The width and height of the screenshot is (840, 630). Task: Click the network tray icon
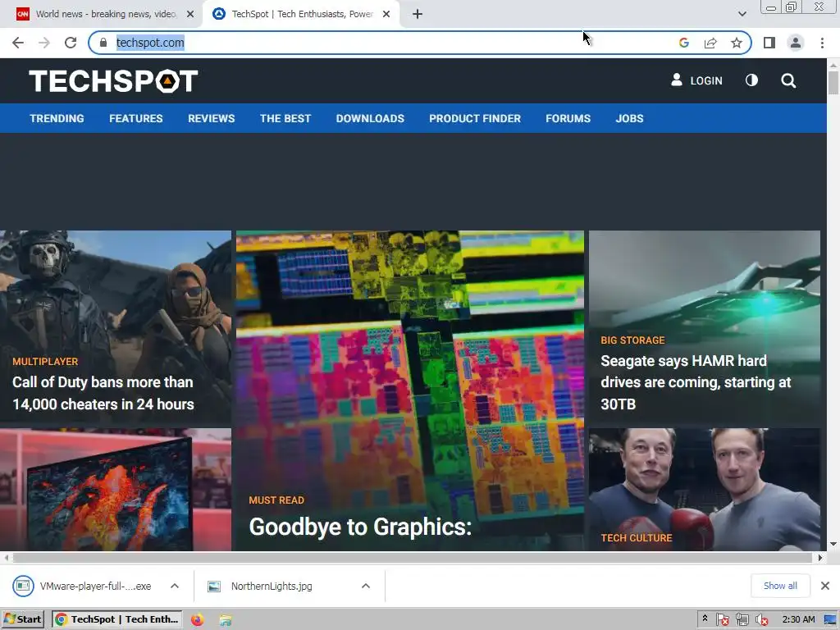pyautogui.click(x=742, y=620)
